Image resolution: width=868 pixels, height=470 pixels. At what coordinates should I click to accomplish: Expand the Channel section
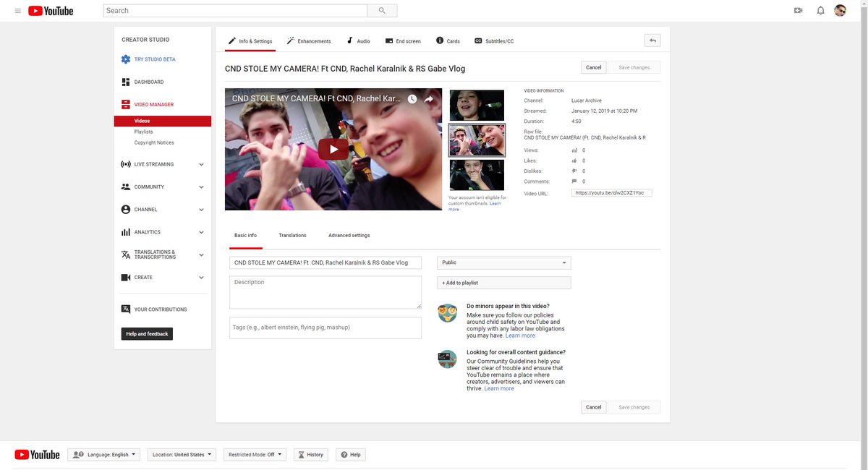(x=201, y=210)
